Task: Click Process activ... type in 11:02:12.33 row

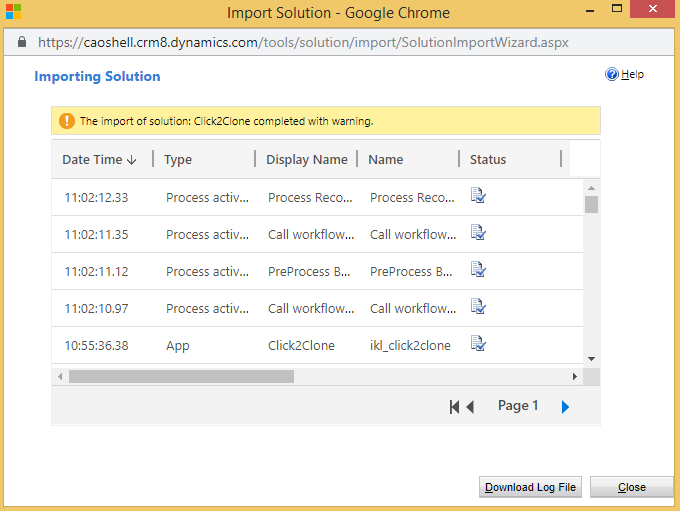Action: pyautogui.click(x=207, y=197)
